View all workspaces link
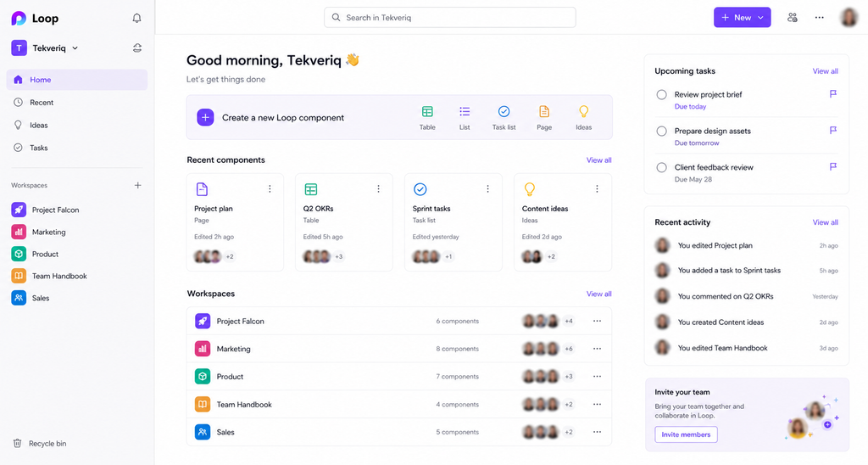Image resolution: width=868 pixels, height=465 pixels. (x=599, y=294)
